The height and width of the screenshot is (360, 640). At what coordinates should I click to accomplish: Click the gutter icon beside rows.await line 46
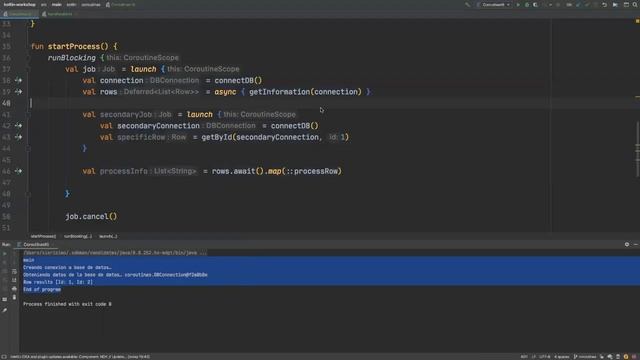[18, 171]
